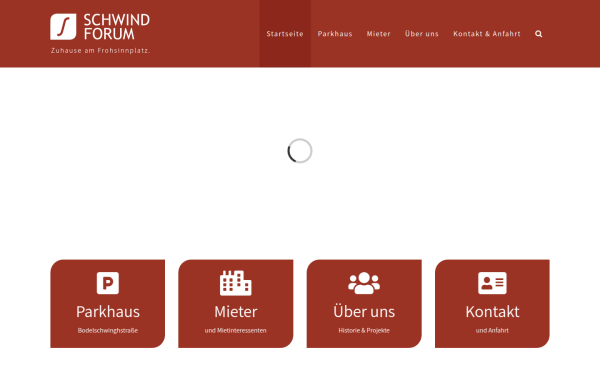Open the search magnifier icon in navigation

click(538, 34)
